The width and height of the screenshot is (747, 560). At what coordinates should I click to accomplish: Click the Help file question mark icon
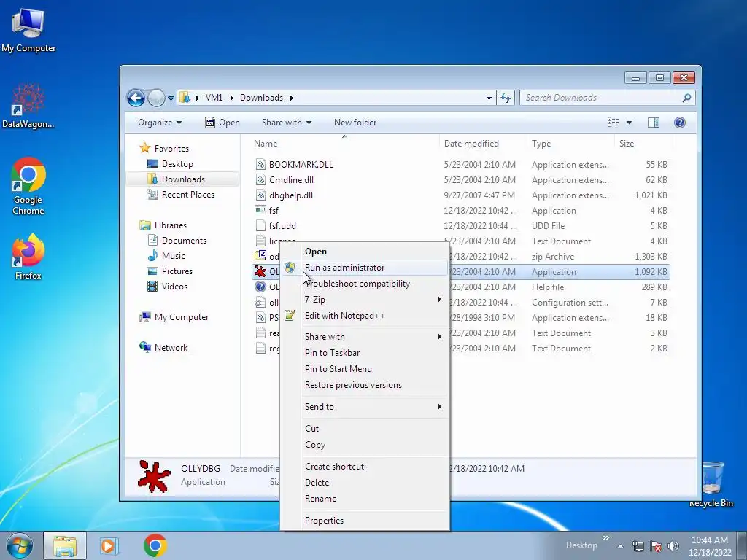[x=260, y=287]
